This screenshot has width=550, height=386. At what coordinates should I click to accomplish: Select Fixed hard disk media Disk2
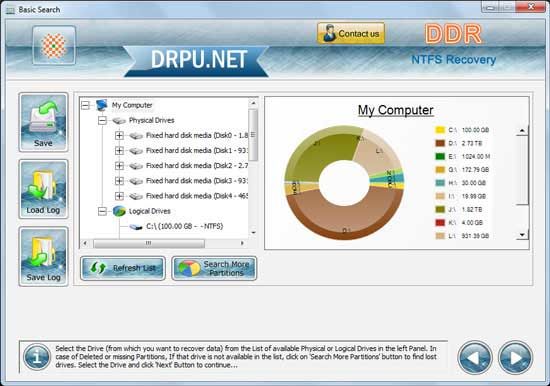[197, 166]
